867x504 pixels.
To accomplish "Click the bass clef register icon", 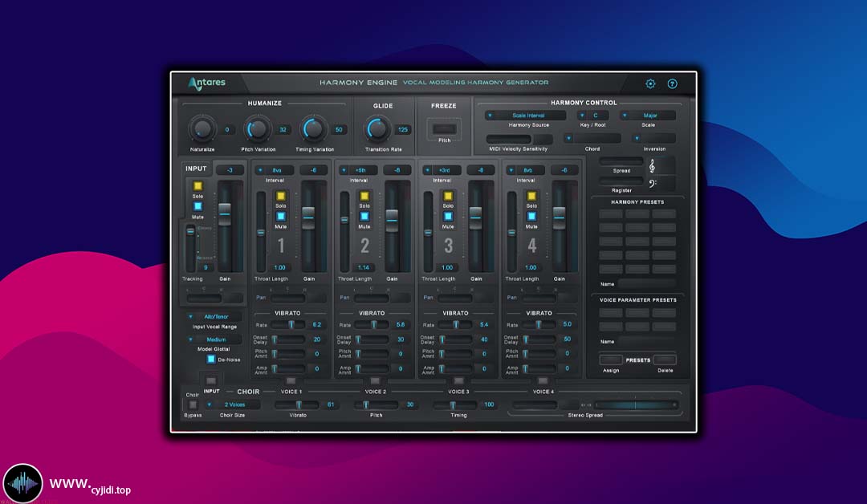I will pyautogui.click(x=653, y=184).
